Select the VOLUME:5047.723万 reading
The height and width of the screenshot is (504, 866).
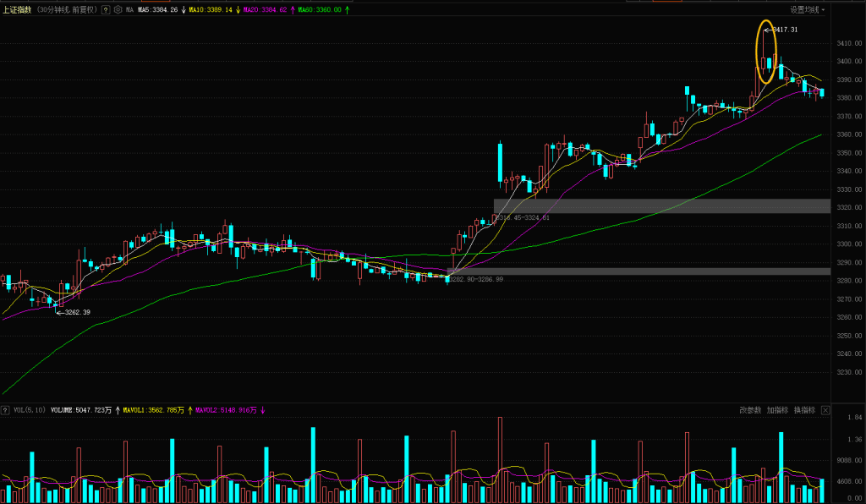click(81, 410)
